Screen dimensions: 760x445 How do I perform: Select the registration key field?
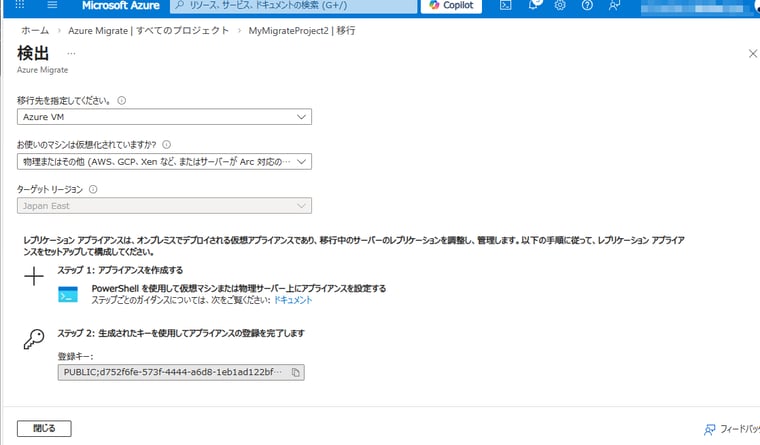pyautogui.click(x=181, y=372)
